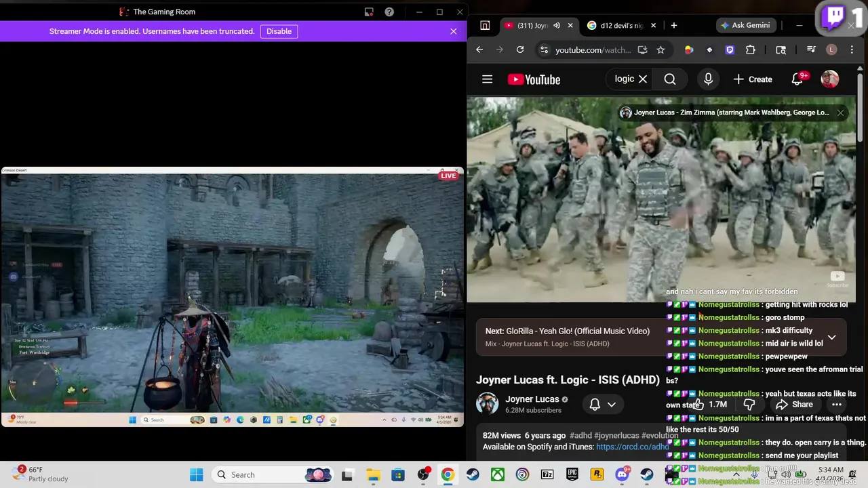Go to the YouTube home logo
The image size is (868, 488).
[534, 79]
